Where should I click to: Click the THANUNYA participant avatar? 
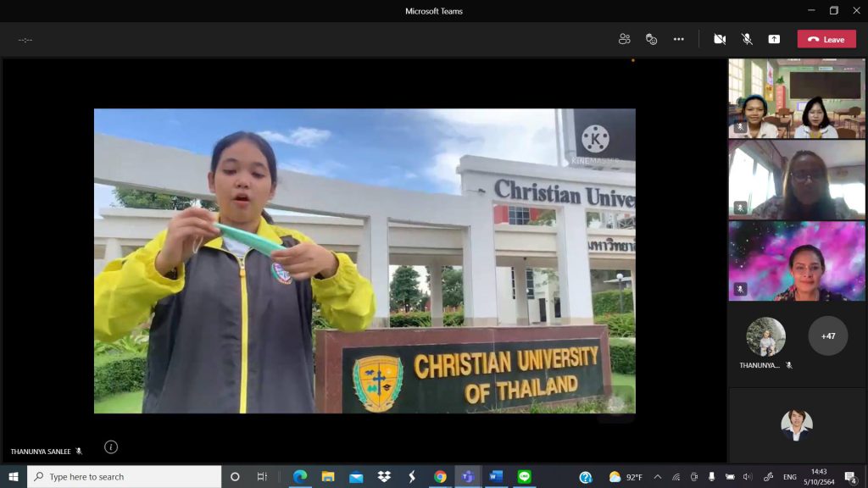pyautogui.click(x=765, y=336)
